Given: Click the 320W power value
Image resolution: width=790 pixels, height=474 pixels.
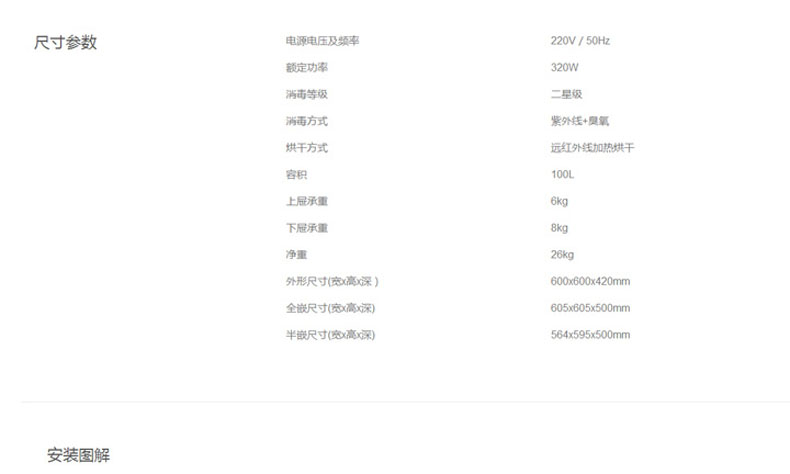Looking at the screenshot, I should 565,68.
